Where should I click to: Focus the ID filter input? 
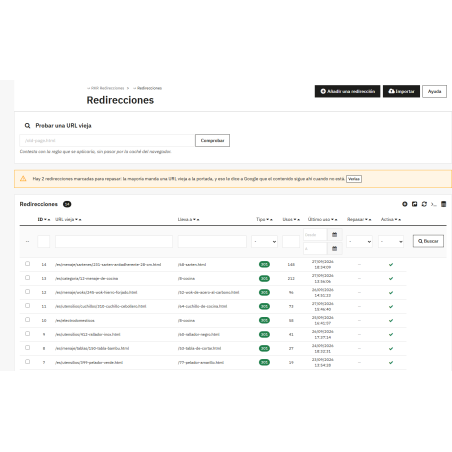pos(44,241)
